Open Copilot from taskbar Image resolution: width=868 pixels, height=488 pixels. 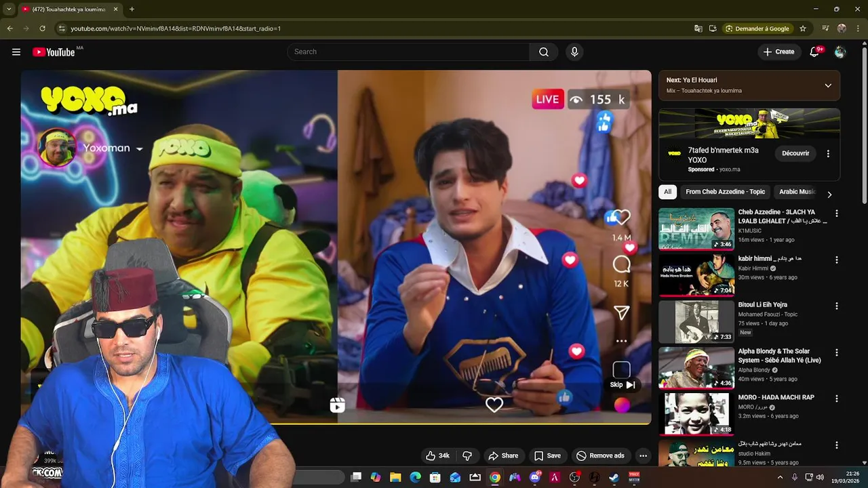click(376, 477)
